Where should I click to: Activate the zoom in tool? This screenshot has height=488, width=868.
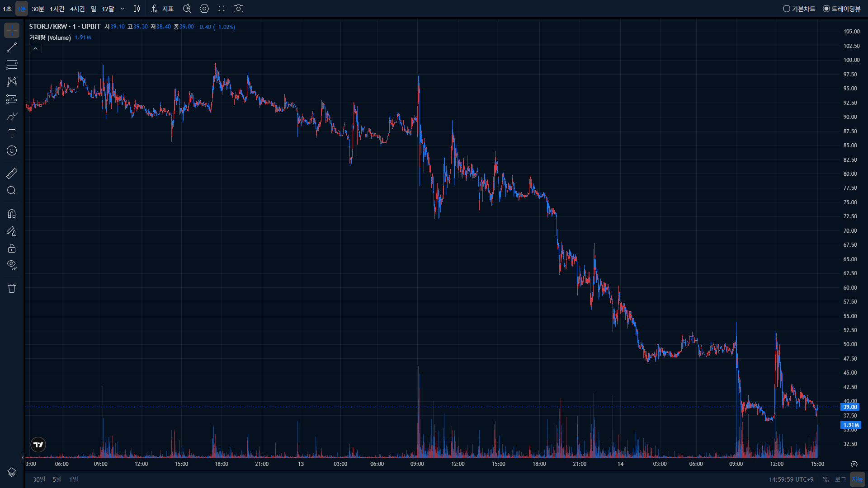click(x=12, y=191)
